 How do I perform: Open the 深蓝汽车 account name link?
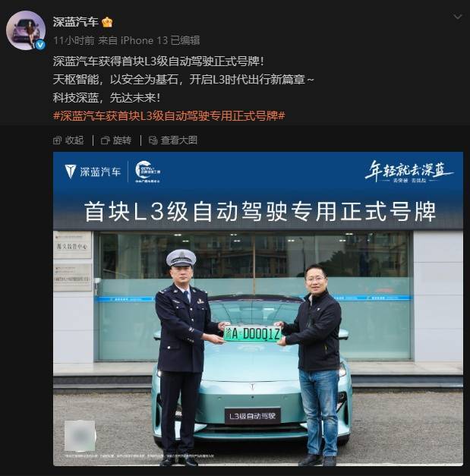pyautogui.click(x=75, y=22)
